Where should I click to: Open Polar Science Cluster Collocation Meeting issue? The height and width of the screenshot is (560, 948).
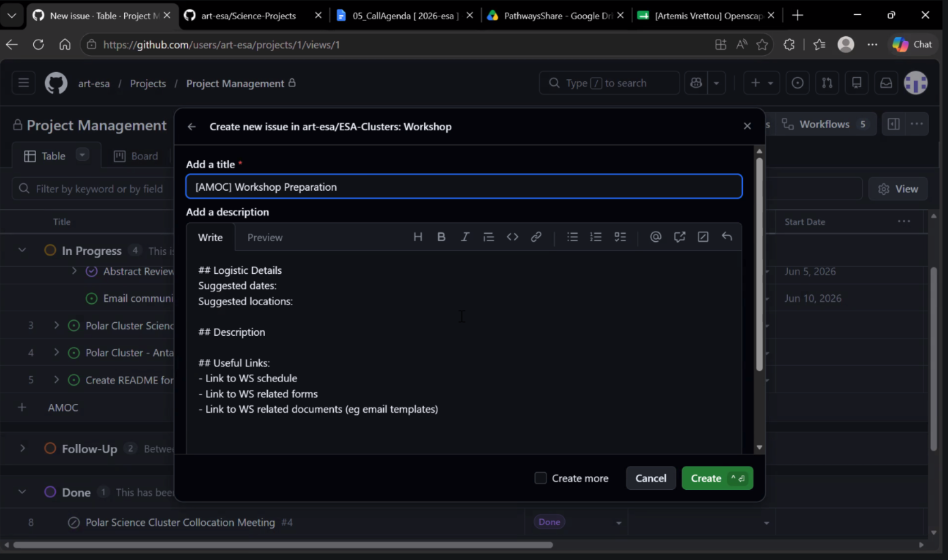pos(180,523)
